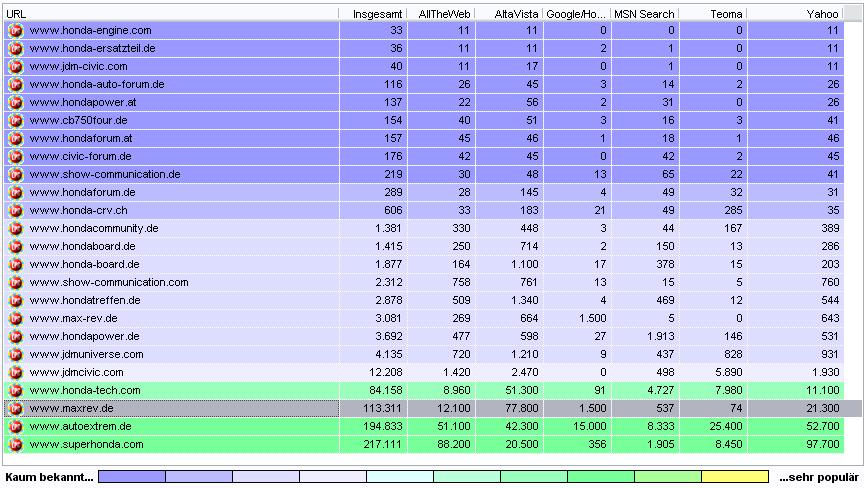Click the icon next to www.autoextrem.de
The height and width of the screenshot is (488, 865).
(x=15, y=427)
